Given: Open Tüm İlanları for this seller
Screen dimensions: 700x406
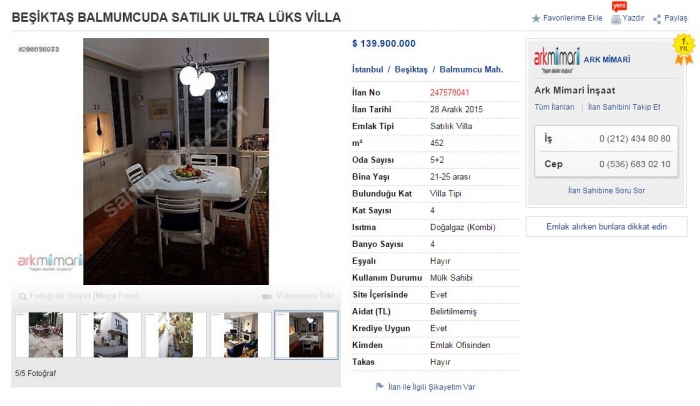Looking at the screenshot, I should pyautogui.click(x=554, y=107).
